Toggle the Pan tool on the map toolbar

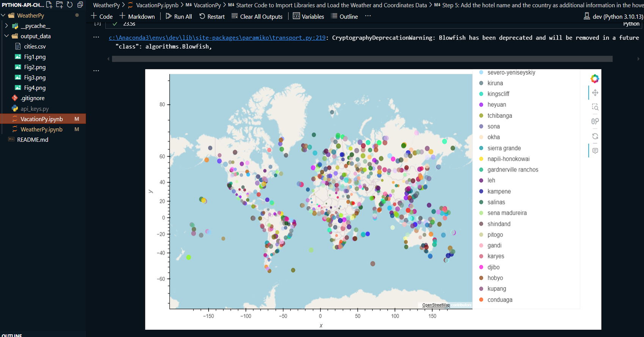595,93
